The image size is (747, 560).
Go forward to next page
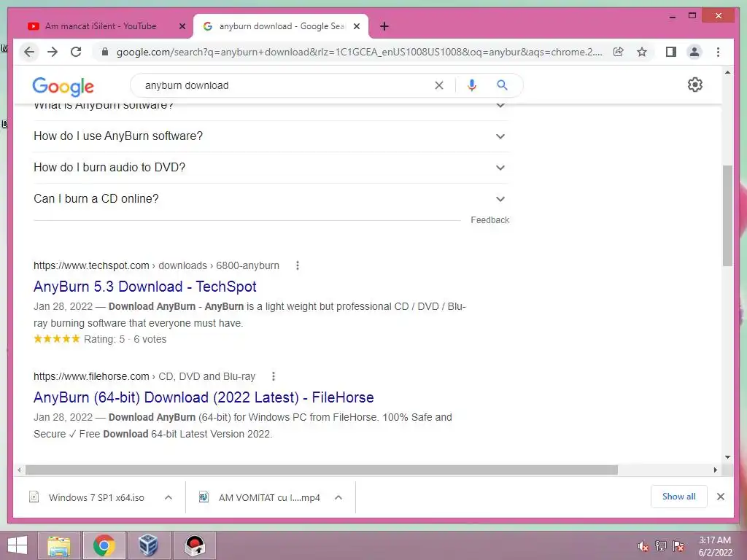click(x=53, y=52)
